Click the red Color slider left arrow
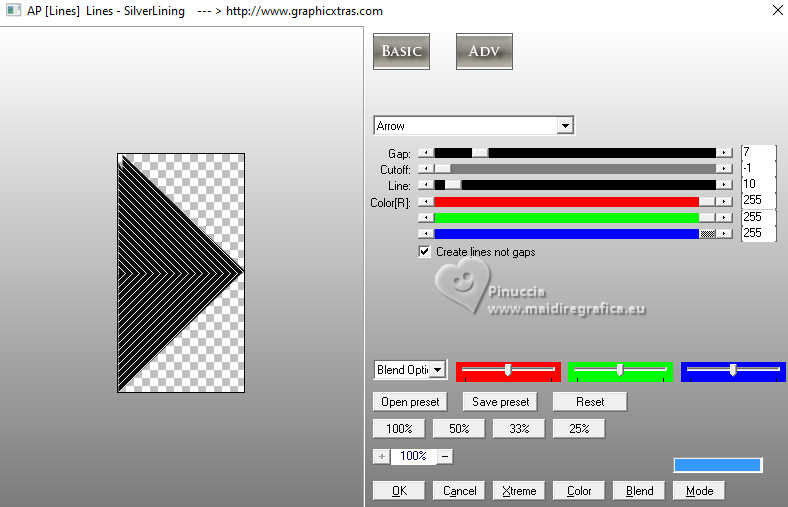The width and height of the screenshot is (788, 507). 426,202
